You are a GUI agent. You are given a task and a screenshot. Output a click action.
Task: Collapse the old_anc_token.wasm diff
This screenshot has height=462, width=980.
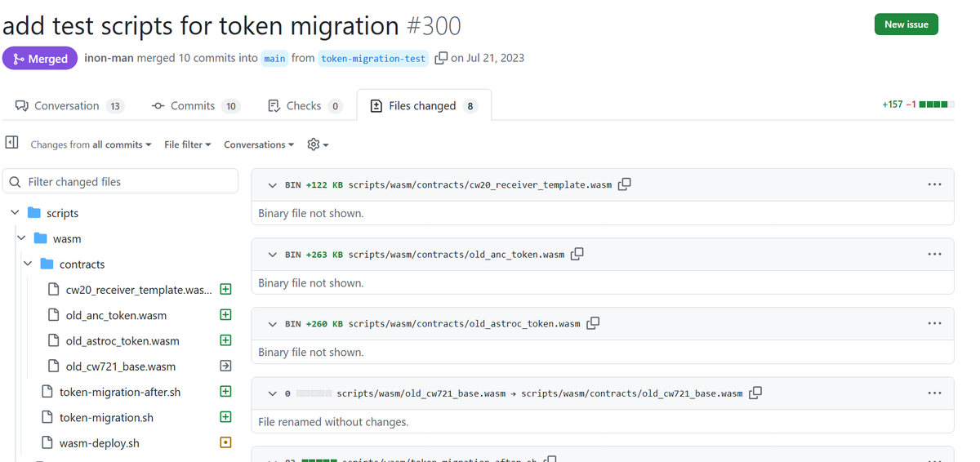tap(273, 255)
